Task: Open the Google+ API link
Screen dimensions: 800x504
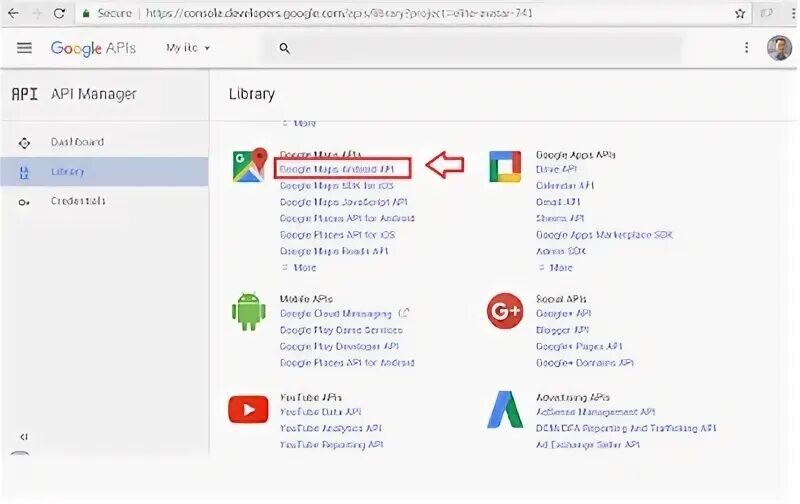Action: (563, 313)
